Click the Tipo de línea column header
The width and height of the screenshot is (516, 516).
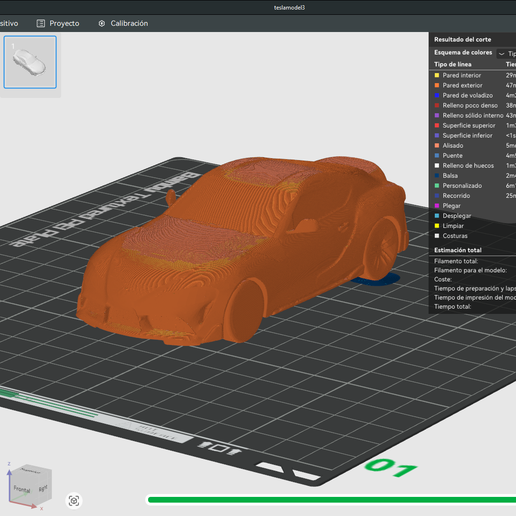point(453,64)
